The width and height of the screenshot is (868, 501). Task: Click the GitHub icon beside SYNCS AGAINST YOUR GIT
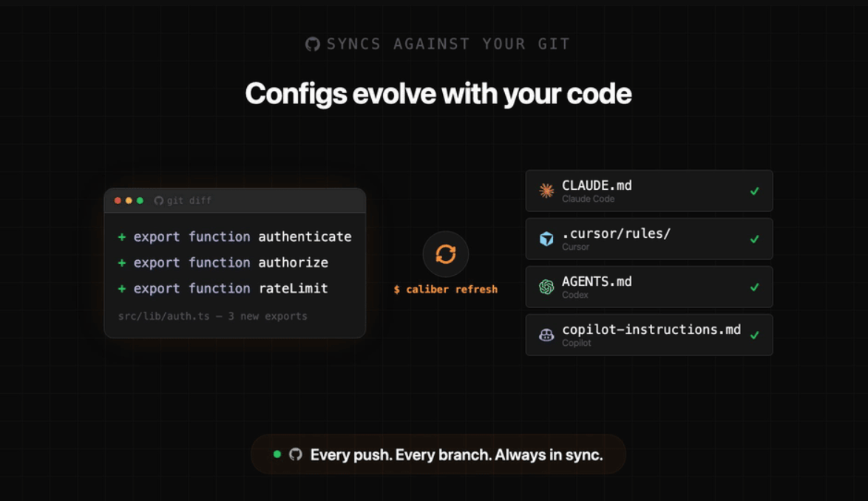tap(312, 44)
